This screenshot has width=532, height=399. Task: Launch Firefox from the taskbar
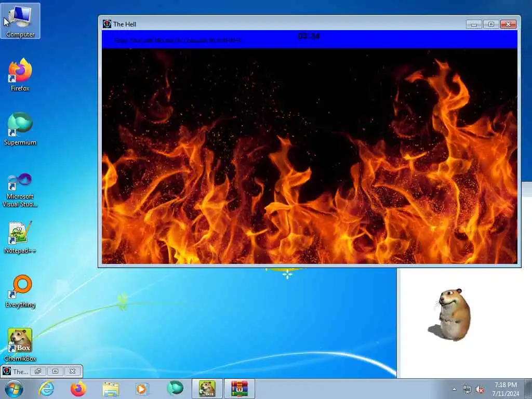[78, 389]
